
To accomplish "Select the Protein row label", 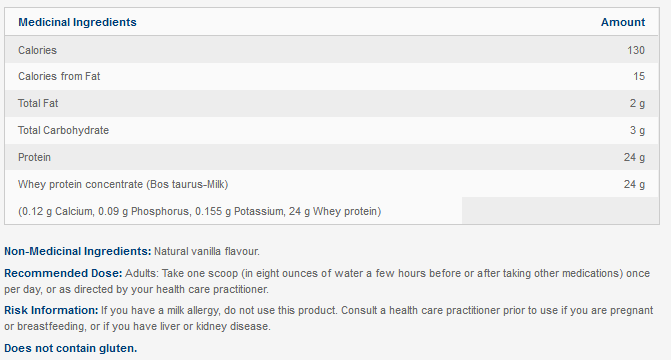I will click(x=34, y=157).
